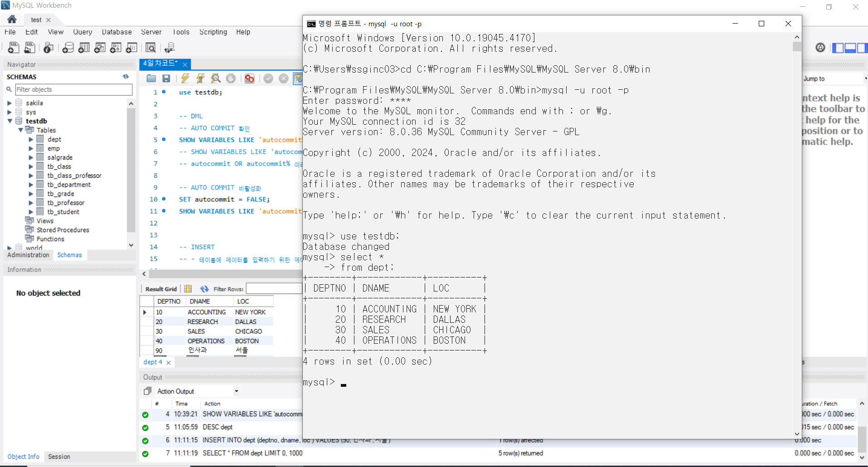Click the query editor horizontal scrollbar
This screenshot has width=868, height=467.
(227, 274)
